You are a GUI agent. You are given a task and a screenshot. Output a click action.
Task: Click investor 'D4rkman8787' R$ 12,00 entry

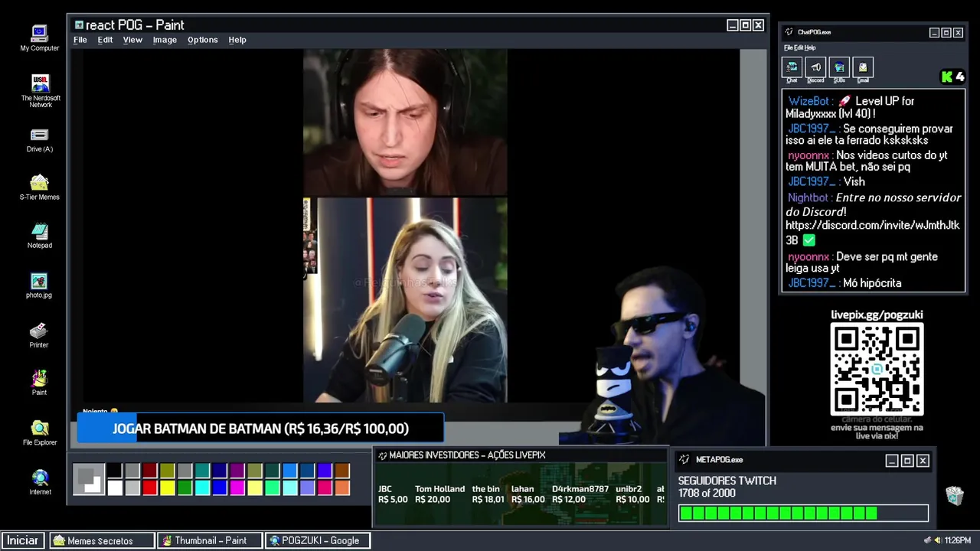(x=580, y=494)
